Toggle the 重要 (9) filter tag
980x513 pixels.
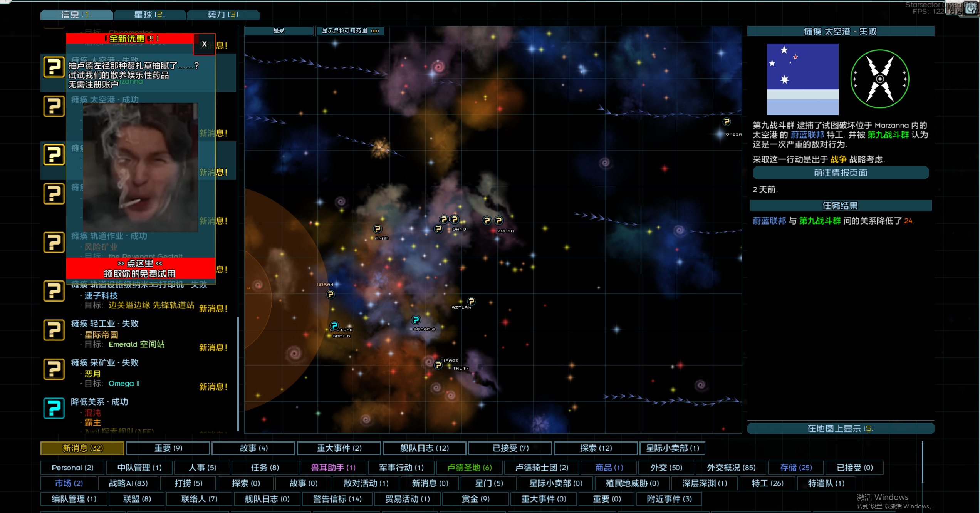coord(168,448)
